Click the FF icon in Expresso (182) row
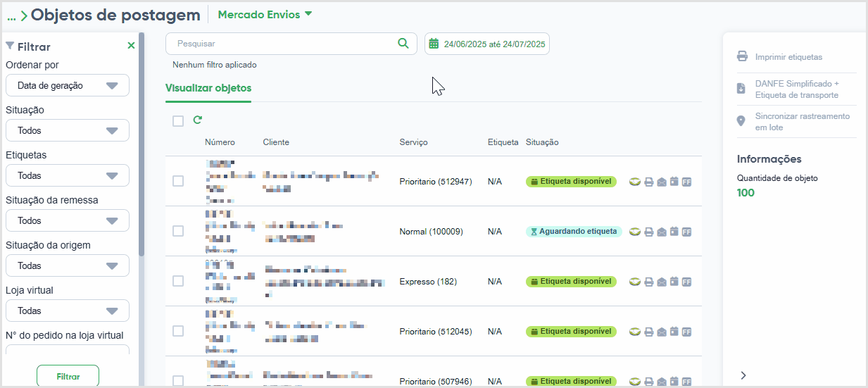 [686, 282]
